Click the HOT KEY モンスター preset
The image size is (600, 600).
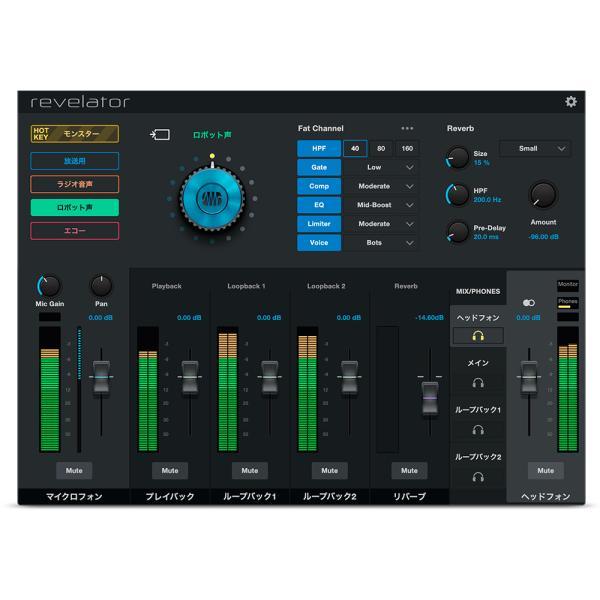75,134
